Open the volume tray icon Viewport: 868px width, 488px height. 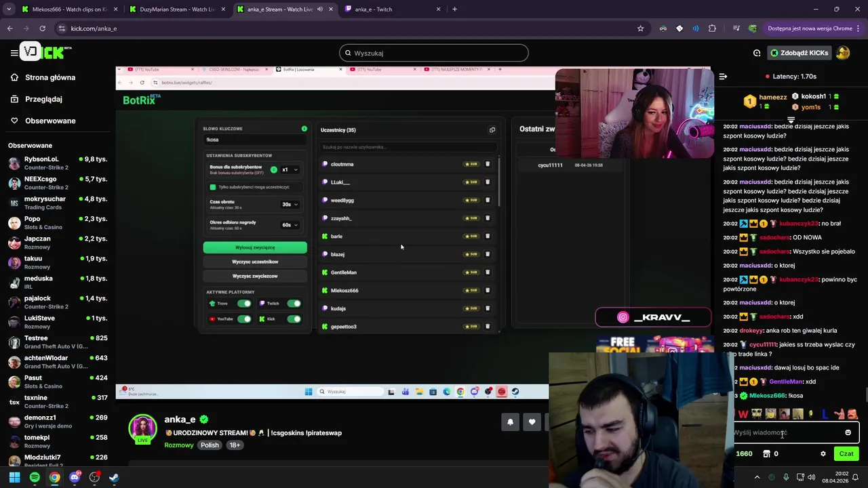[x=812, y=477]
